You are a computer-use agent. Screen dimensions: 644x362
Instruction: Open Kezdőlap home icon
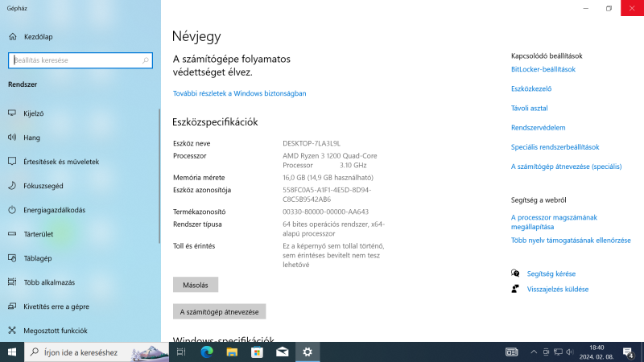13,36
